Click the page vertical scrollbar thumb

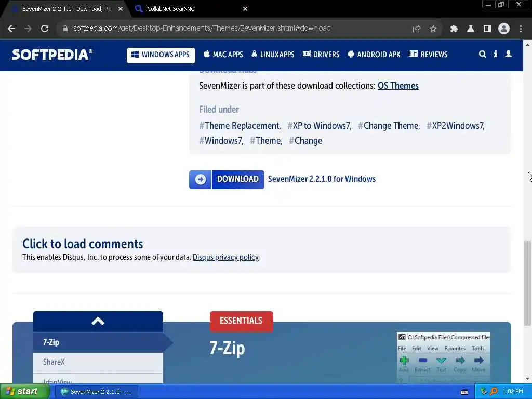527,283
